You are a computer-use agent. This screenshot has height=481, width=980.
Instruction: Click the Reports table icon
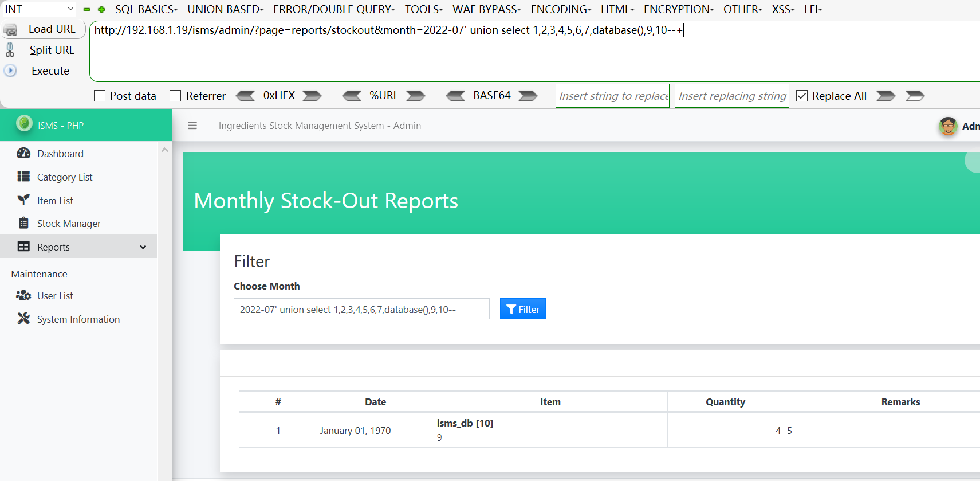tap(23, 247)
